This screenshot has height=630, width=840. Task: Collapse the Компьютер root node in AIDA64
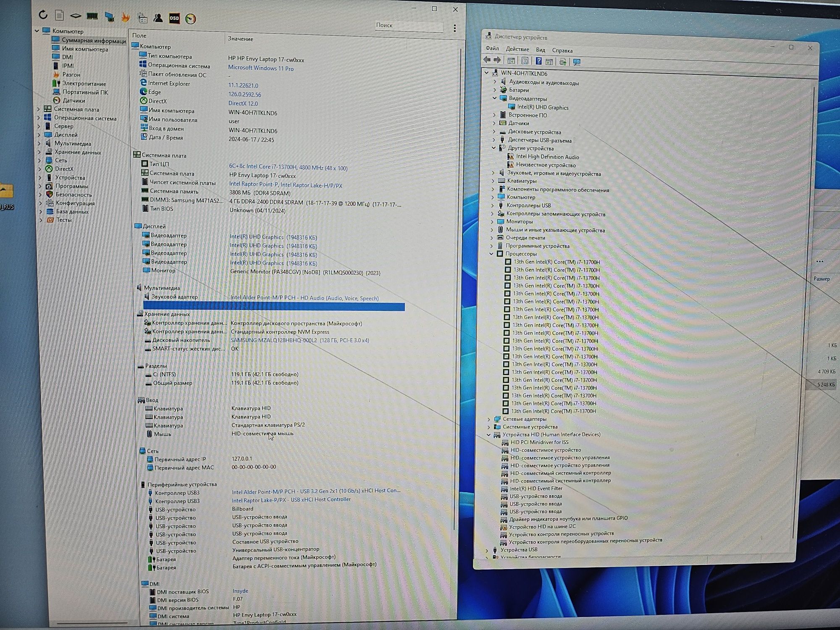(x=37, y=31)
